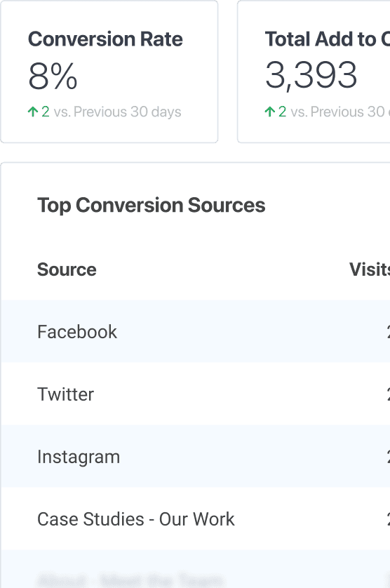This screenshot has width=390, height=588.
Task: Click the Top Conversion Sources title
Action: (151, 205)
